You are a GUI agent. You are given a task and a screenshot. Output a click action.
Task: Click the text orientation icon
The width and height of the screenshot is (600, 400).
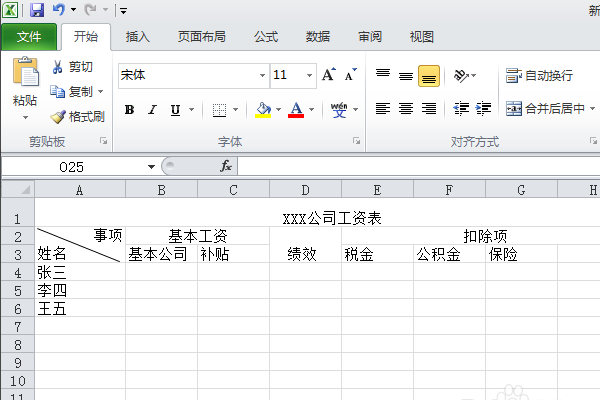pyautogui.click(x=461, y=75)
